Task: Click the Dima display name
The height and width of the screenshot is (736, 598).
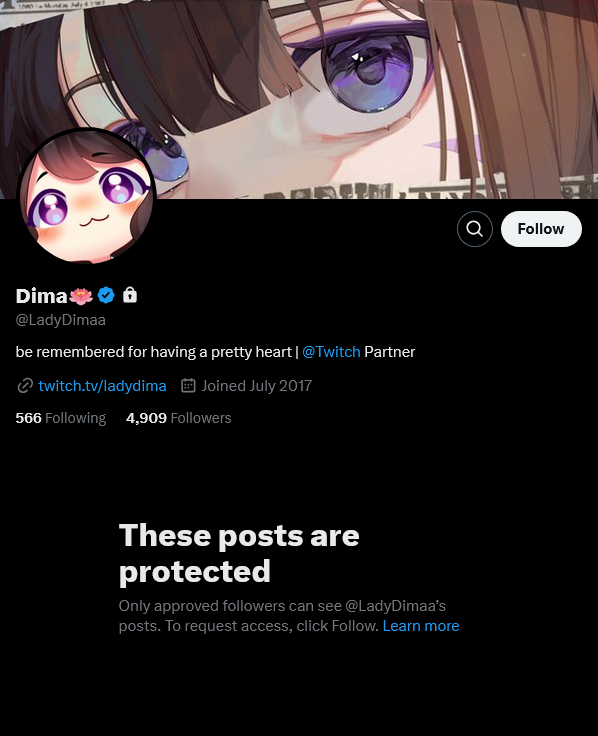Action: click(41, 296)
